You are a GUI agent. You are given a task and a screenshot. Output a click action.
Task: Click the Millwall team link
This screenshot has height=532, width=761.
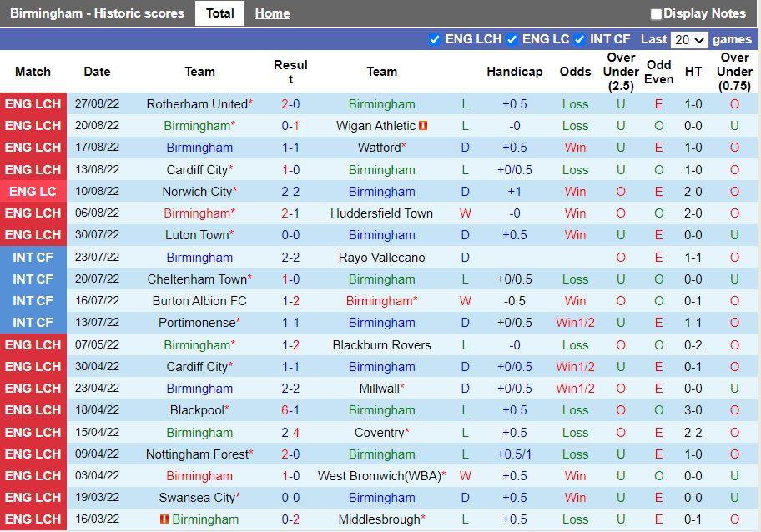(x=381, y=388)
